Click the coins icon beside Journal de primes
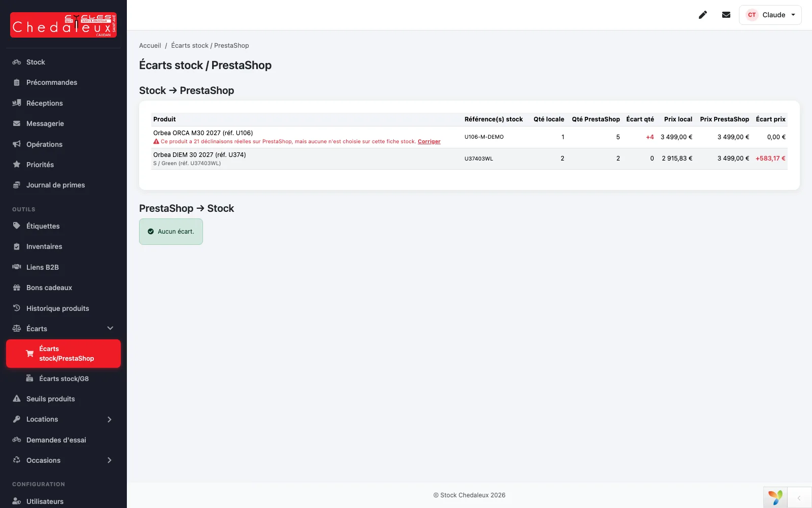This screenshot has height=508, width=812. [x=17, y=185]
